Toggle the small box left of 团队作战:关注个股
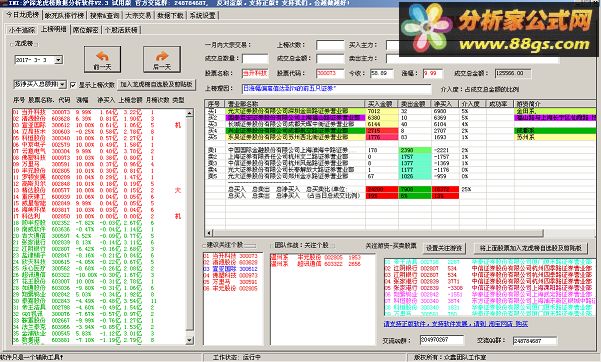The height and width of the screenshot is (362, 601). [x=271, y=245]
